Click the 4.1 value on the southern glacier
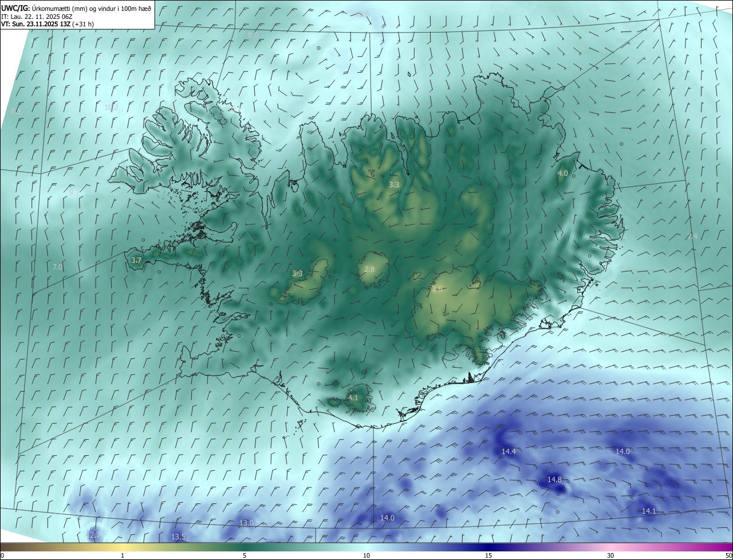The height and width of the screenshot is (560, 733). point(353,397)
